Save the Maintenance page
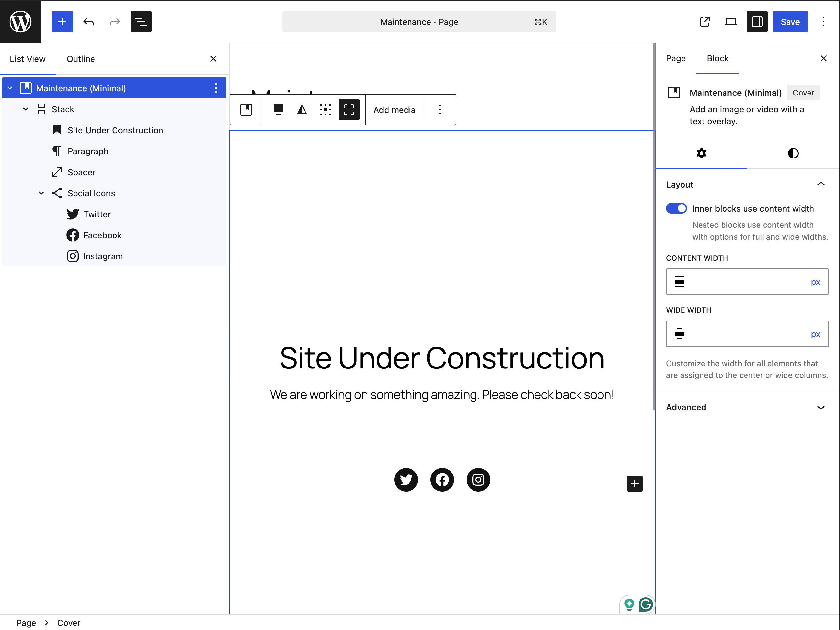Image resolution: width=840 pixels, height=630 pixels. pos(790,22)
